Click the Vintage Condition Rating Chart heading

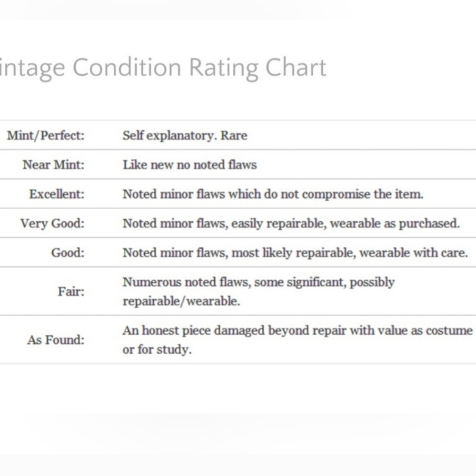click(163, 68)
